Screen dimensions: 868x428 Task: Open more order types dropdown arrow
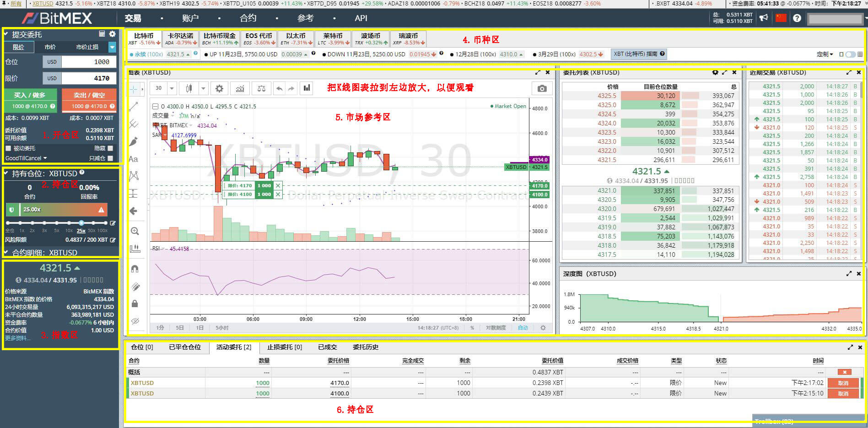pyautogui.click(x=113, y=47)
